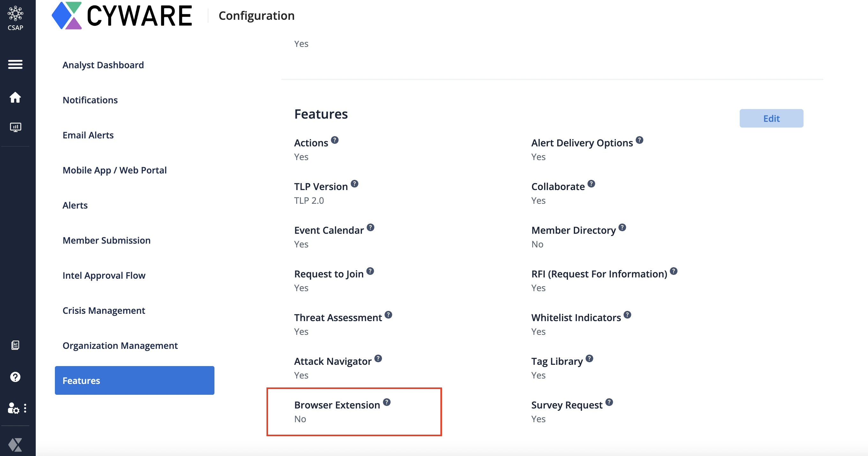This screenshot has height=456, width=868.
Task: Show help tooltip for TLP Version
Action: [x=354, y=184]
